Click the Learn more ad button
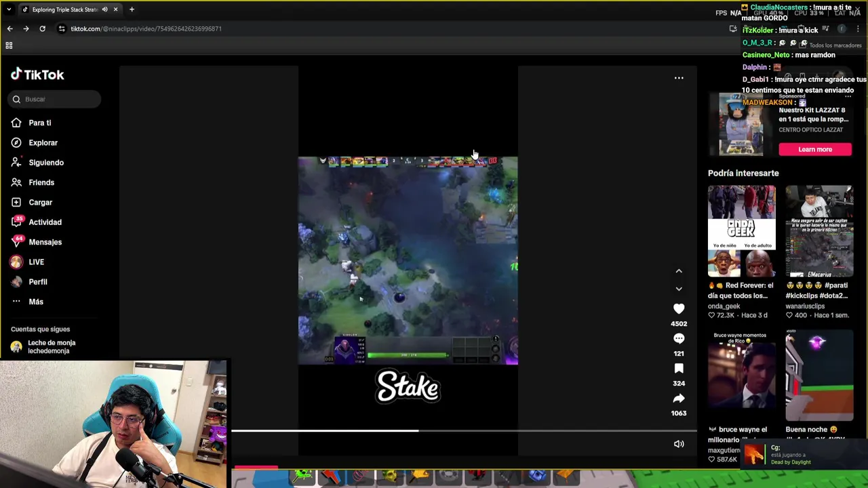The width and height of the screenshot is (868, 488). (815, 149)
